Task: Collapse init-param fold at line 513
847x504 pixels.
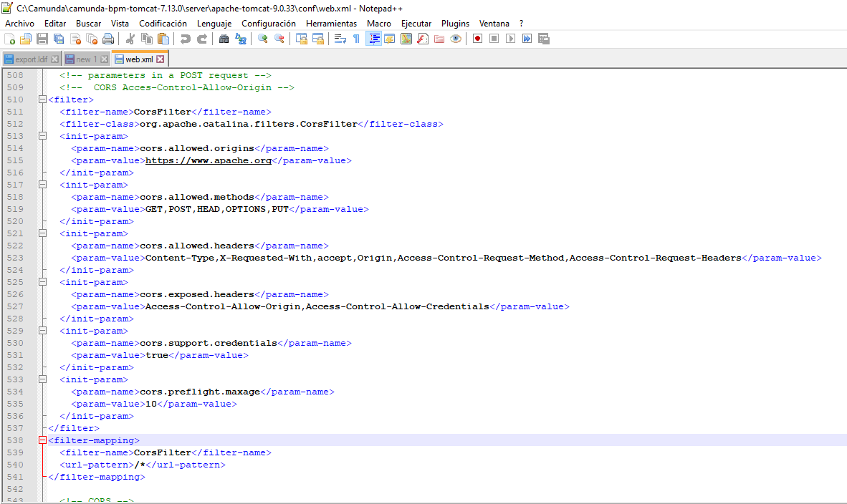Action: click(43, 136)
